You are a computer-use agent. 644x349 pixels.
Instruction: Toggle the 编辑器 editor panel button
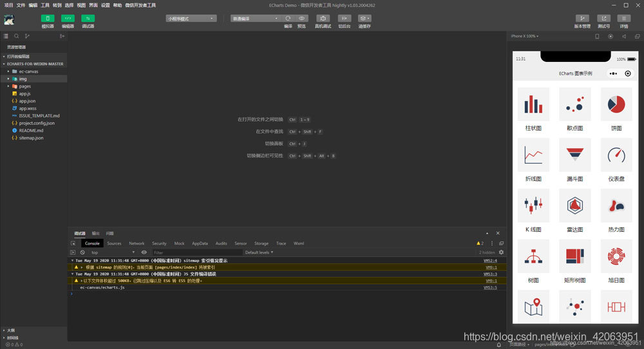[68, 19]
